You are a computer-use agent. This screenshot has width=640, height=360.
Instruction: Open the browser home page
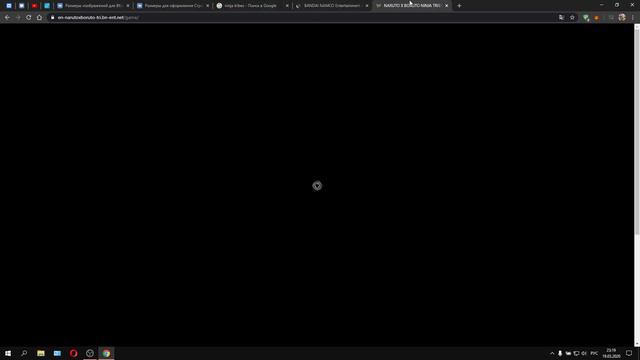tap(39, 18)
